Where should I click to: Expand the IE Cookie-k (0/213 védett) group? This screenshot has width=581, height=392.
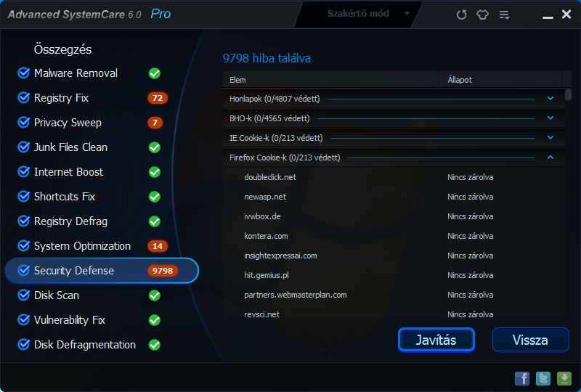pyautogui.click(x=550, y=138)
